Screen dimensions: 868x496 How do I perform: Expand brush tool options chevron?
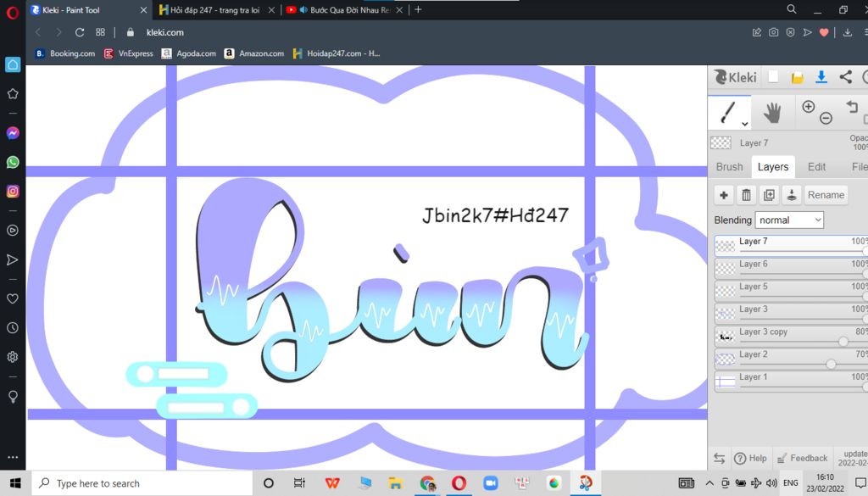pos(745,124)
